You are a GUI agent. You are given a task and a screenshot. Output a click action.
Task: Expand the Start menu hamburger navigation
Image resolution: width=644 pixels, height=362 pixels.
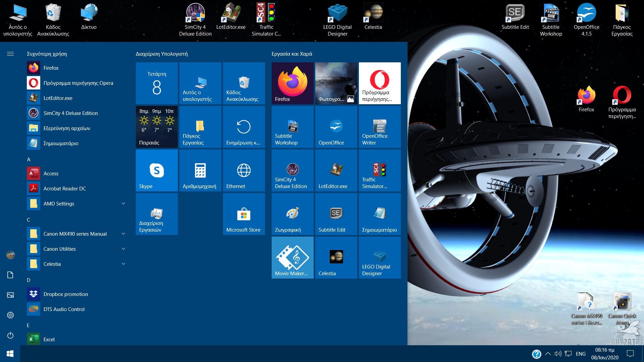[x=10, y=54]
